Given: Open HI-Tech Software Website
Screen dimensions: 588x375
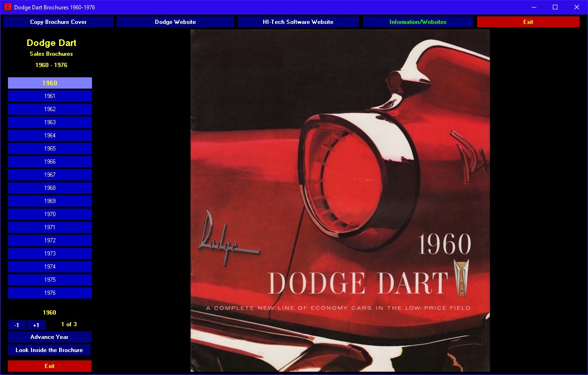Looking at the screenshot, I should point(298,22).
